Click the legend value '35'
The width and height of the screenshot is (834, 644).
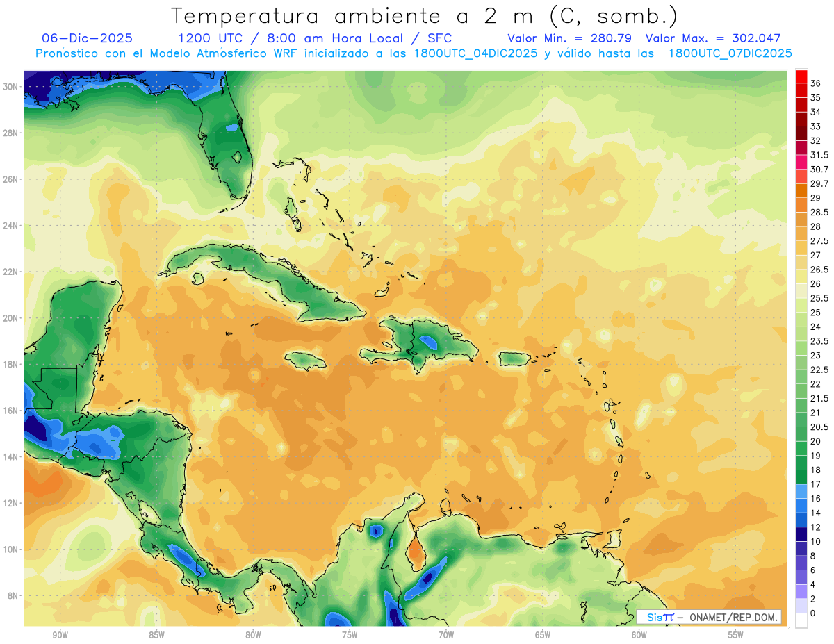(x=816, y=98)
